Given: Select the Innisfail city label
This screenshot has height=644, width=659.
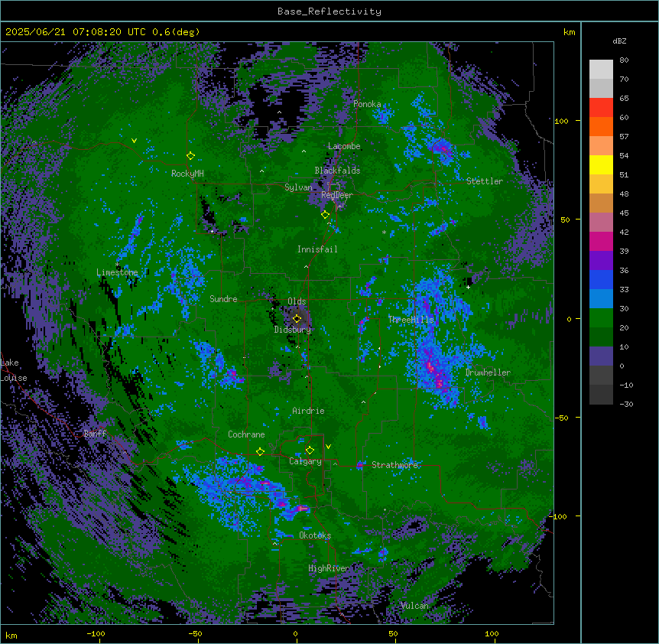Looking at the screenshot, I should 317,249.
